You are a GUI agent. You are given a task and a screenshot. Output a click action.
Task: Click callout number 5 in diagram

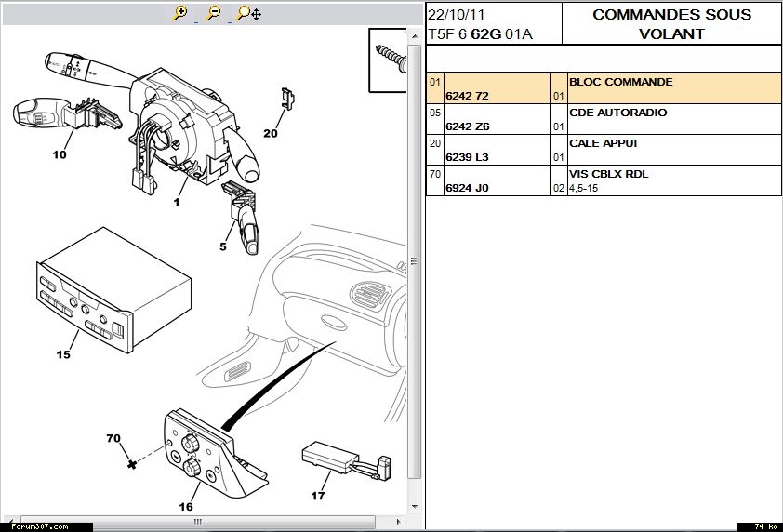point(223,246)
